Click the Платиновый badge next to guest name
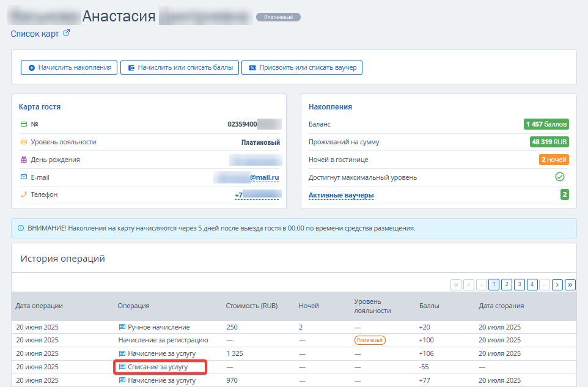This screenshot has height=387, width=588. 278,17
